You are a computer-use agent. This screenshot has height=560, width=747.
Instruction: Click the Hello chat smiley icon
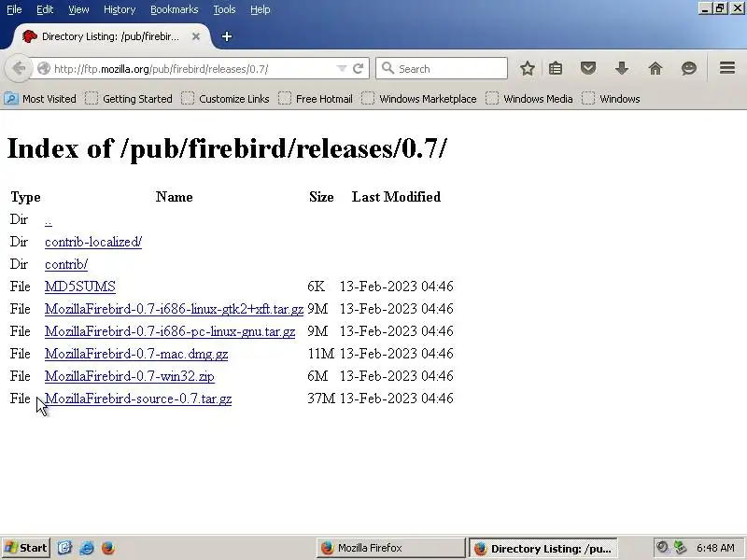688,68
